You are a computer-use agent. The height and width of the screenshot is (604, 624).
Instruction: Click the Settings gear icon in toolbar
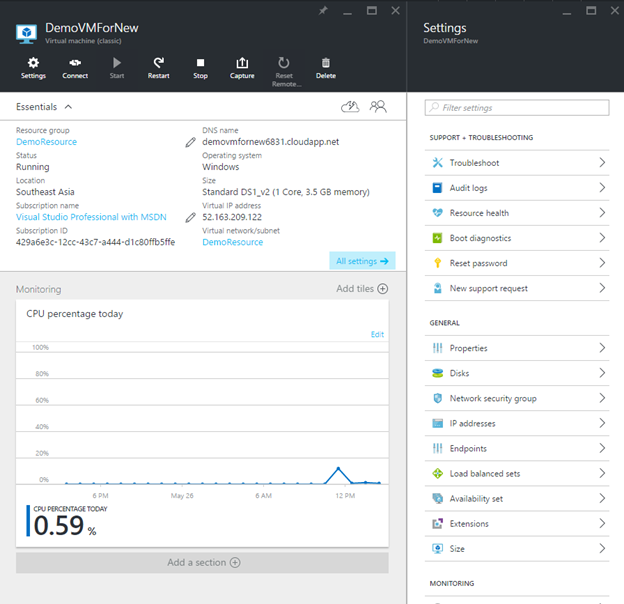pos(33,63)
